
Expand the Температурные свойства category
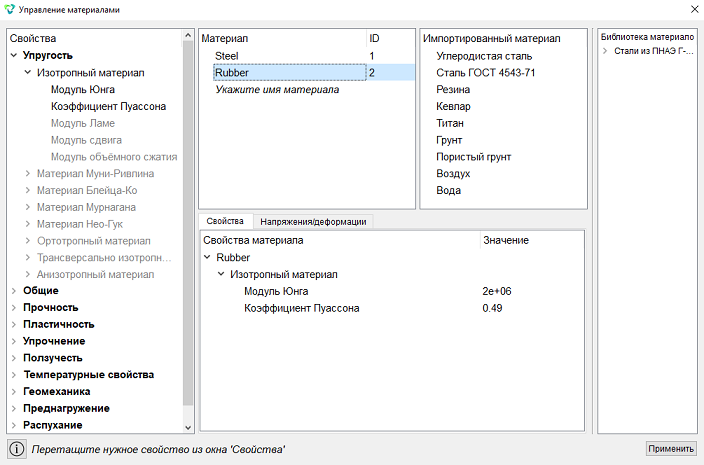pos(13,374)
